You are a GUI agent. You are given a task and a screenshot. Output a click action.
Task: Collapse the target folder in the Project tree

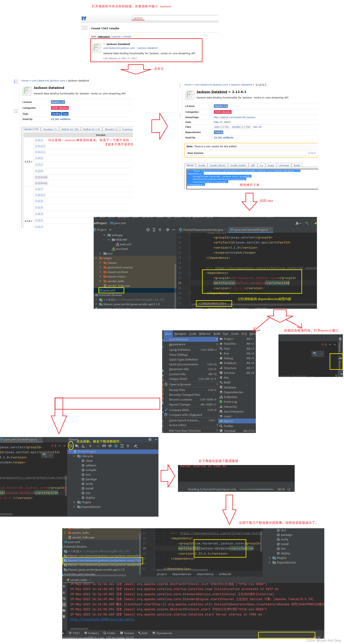coord(96,258)
